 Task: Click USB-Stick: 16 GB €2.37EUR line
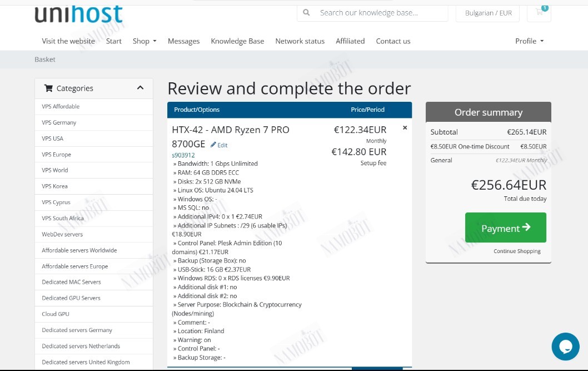pyautogui.click(x=212, y=269)
